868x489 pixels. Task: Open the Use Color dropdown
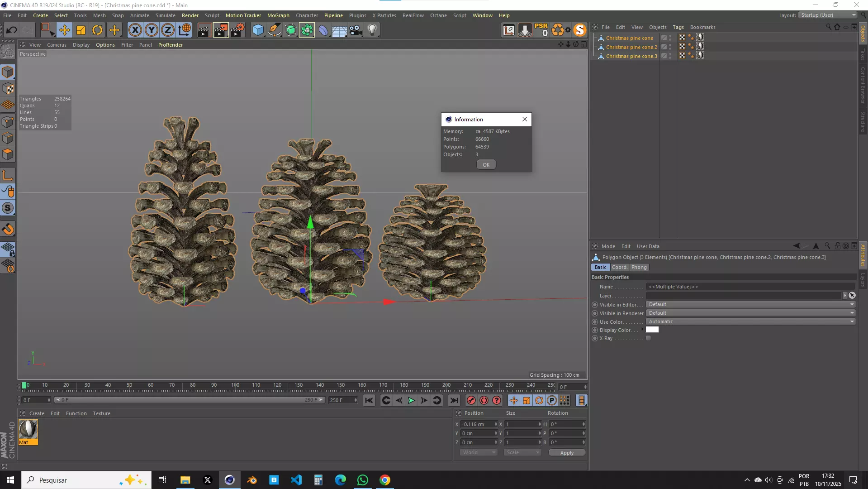pos(751,321)
